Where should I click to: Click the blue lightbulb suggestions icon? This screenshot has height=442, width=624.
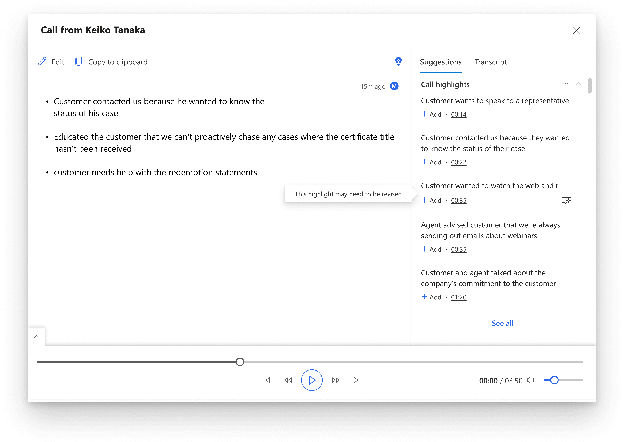(x=398, y=61)
